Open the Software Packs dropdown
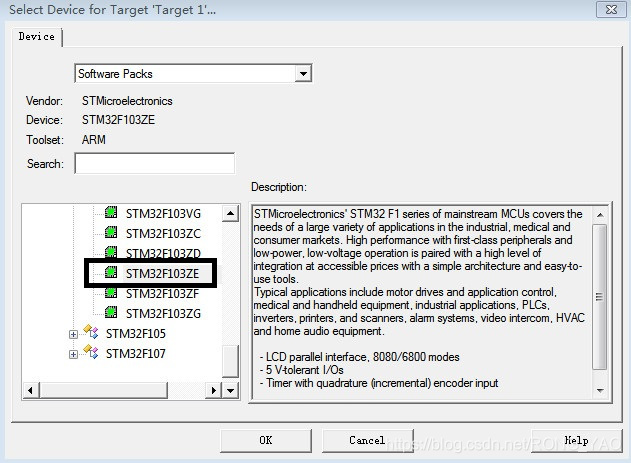This screenshot has height=463, width=631. 303,74
